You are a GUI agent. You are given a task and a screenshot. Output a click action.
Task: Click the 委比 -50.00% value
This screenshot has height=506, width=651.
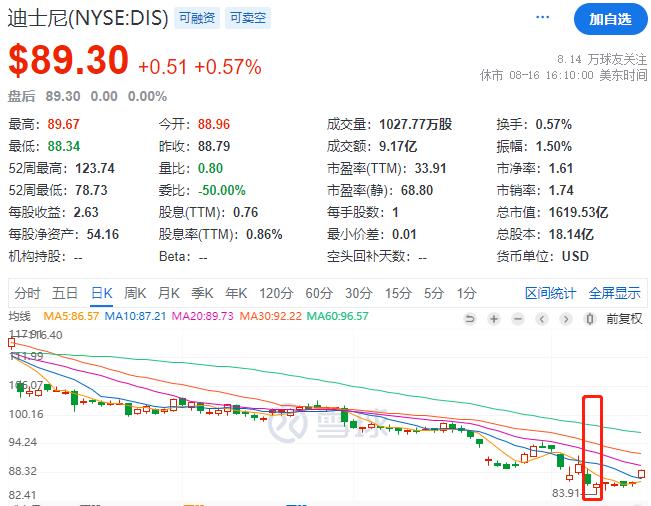tap(222, 191)
